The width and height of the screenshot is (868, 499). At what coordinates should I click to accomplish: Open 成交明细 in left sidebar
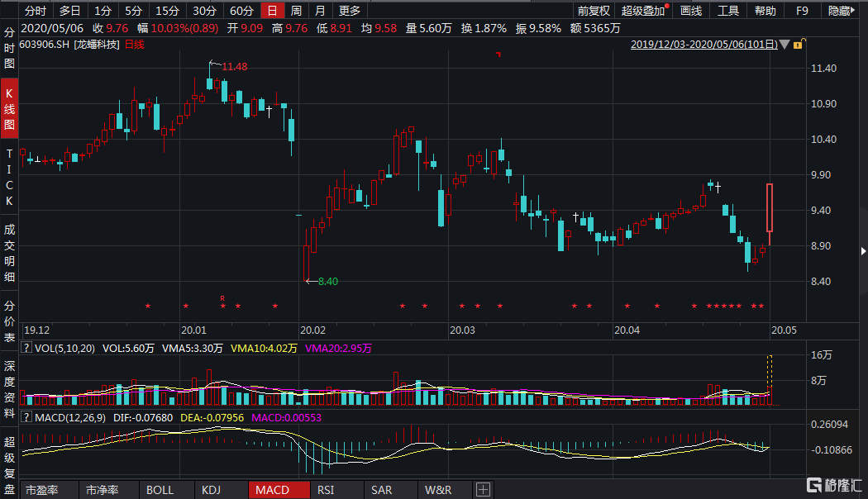(x=9, y=253)
